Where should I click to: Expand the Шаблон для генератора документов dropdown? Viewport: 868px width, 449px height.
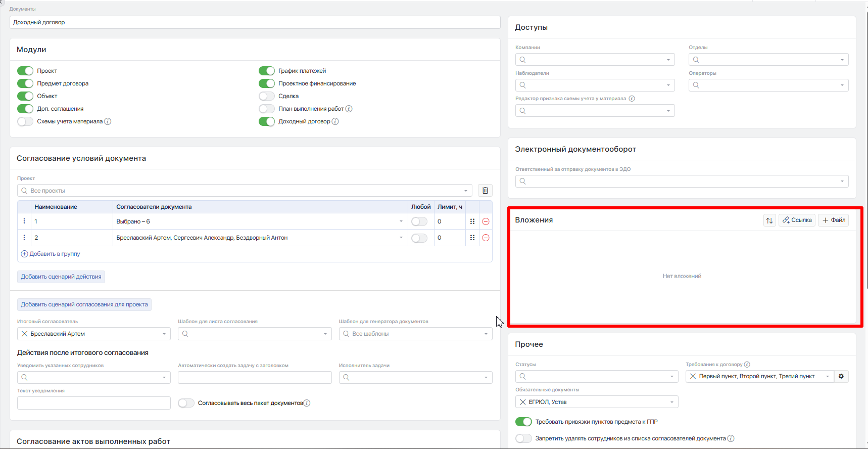point(486,334)
